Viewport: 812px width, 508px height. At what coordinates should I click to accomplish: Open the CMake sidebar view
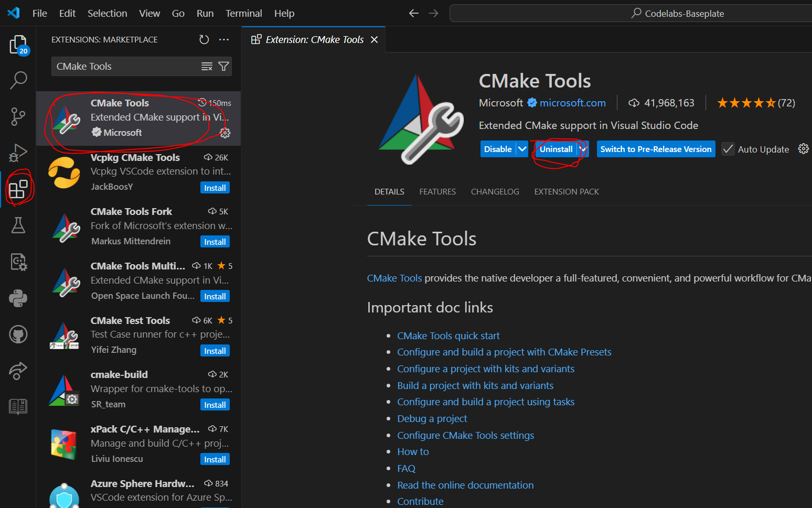(x=18, y=262)
